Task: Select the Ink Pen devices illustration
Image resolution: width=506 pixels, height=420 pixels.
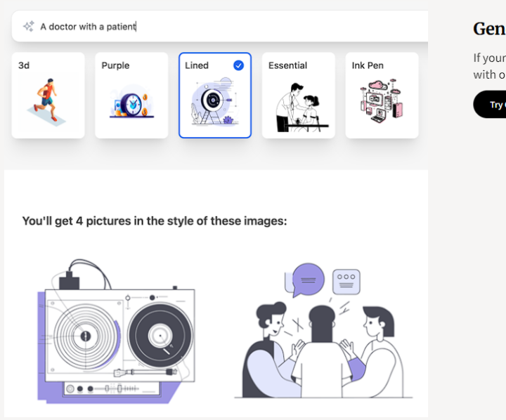Action: (x=381, y=102)
